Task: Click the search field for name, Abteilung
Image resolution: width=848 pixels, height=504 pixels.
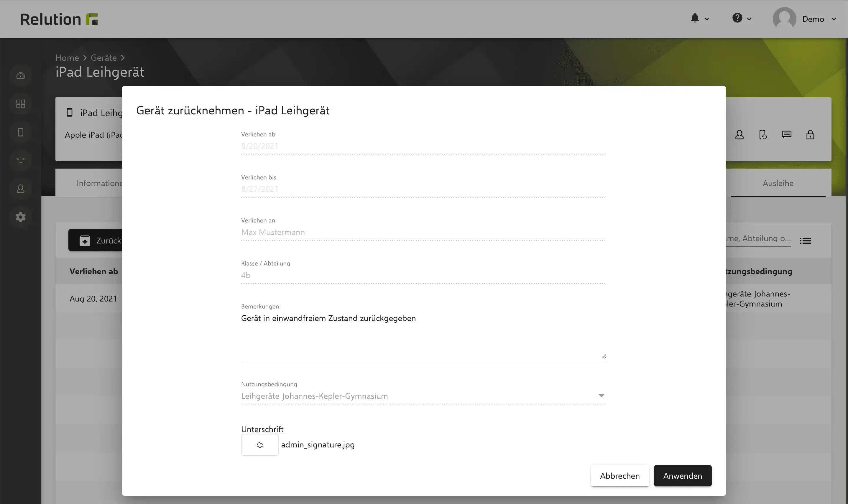Action: (x=758, y=238)
